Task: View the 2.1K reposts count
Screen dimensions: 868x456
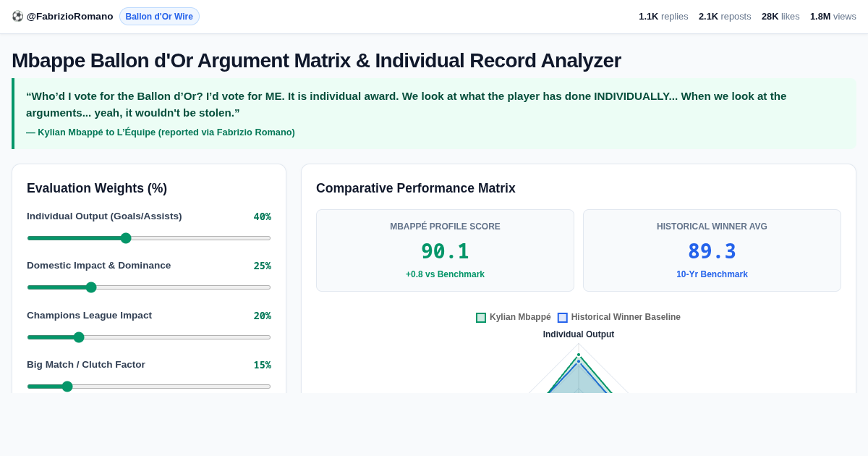Action: tap(725, 16)
